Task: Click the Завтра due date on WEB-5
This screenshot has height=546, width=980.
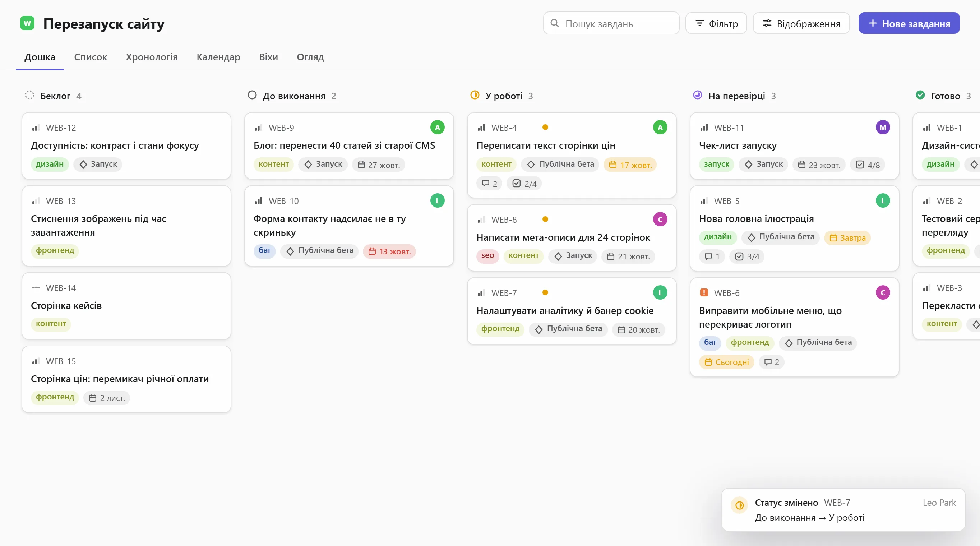Action: [x=847, y=238]
